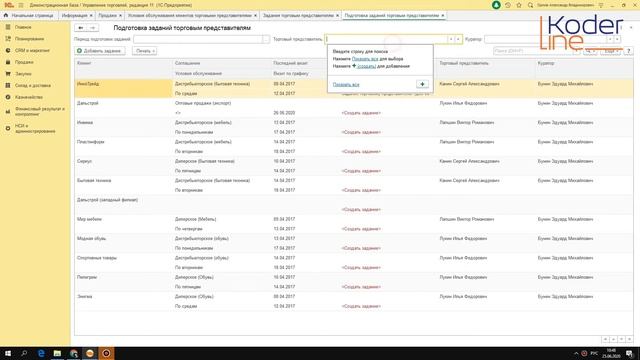Click the Торговый представитель input field
640x360 pixels.
[x=387, y=39]
